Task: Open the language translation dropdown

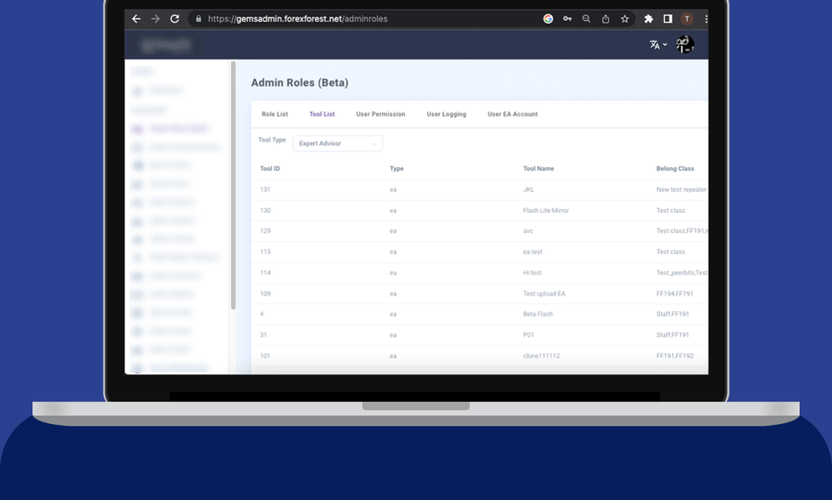Action: (657, 44)
